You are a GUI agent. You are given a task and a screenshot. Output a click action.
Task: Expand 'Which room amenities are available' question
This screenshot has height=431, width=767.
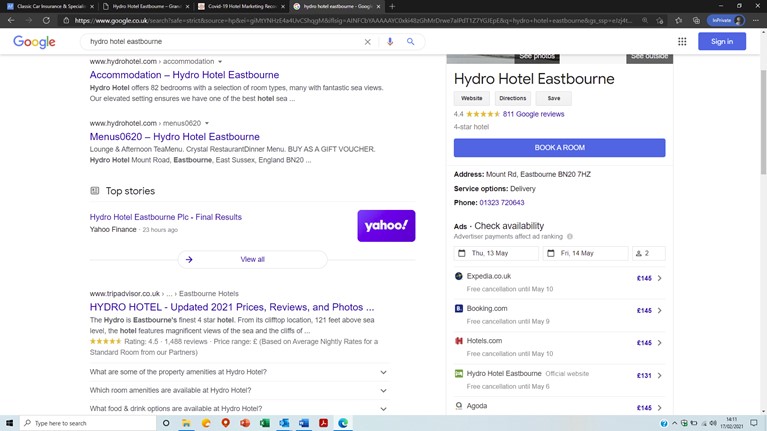[x=383, y=390]
